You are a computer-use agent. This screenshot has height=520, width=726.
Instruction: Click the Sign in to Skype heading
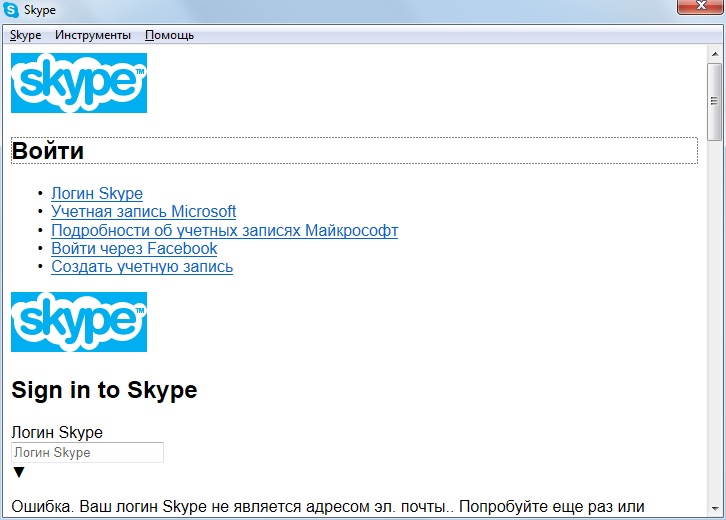[104, 390]
